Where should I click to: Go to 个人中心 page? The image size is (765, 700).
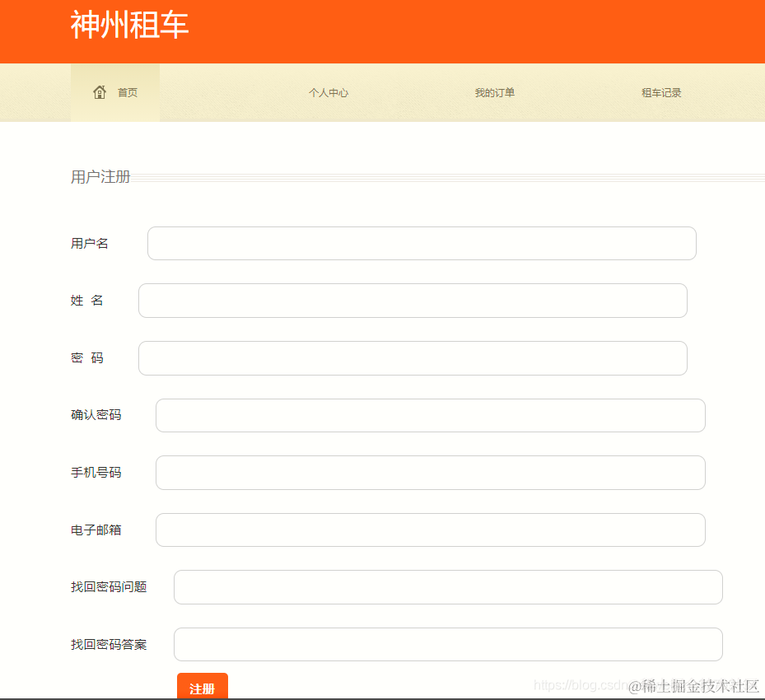click(x=329, y=93)
